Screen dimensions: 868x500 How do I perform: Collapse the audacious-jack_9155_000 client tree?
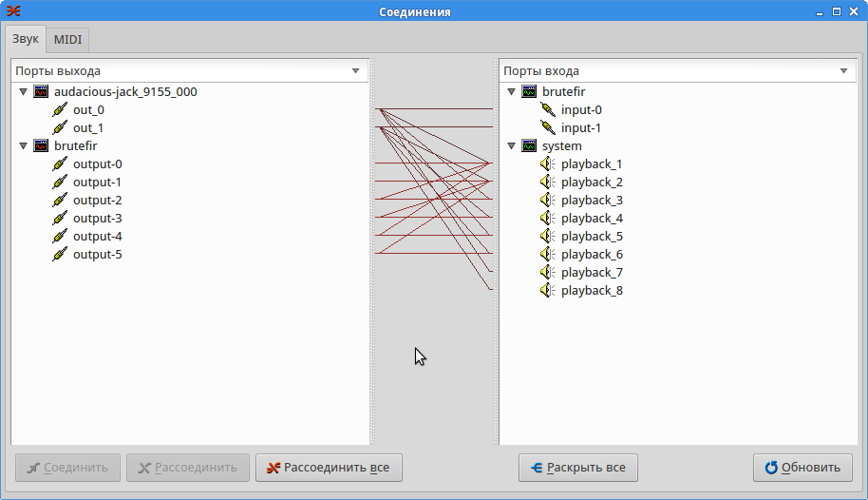(23, 91)
